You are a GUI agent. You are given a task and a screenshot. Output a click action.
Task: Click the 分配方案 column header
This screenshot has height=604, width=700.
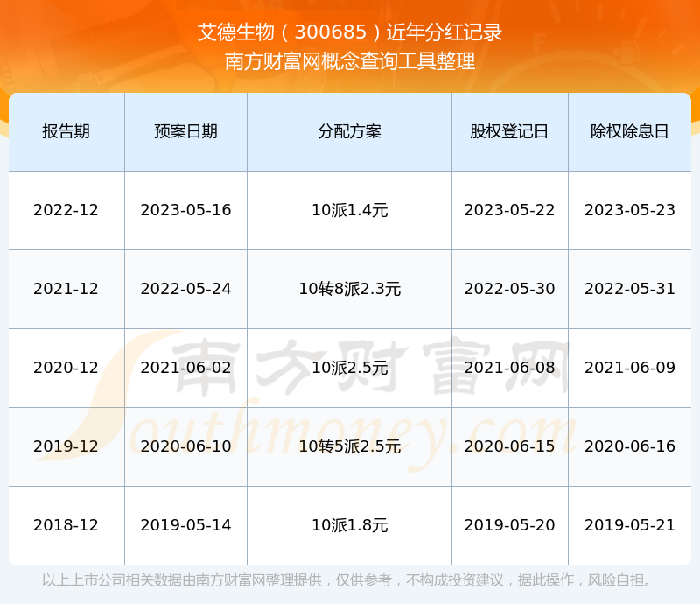349,132
